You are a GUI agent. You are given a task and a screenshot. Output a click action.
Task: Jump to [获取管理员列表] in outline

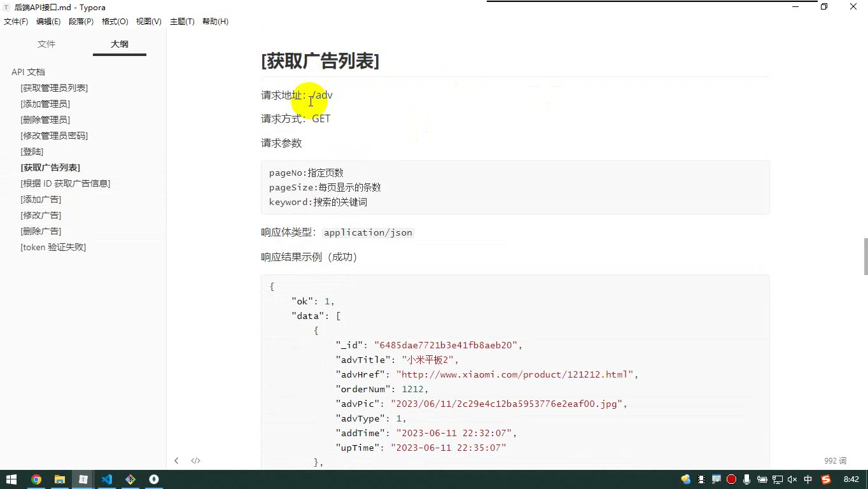tap(54, 88)
